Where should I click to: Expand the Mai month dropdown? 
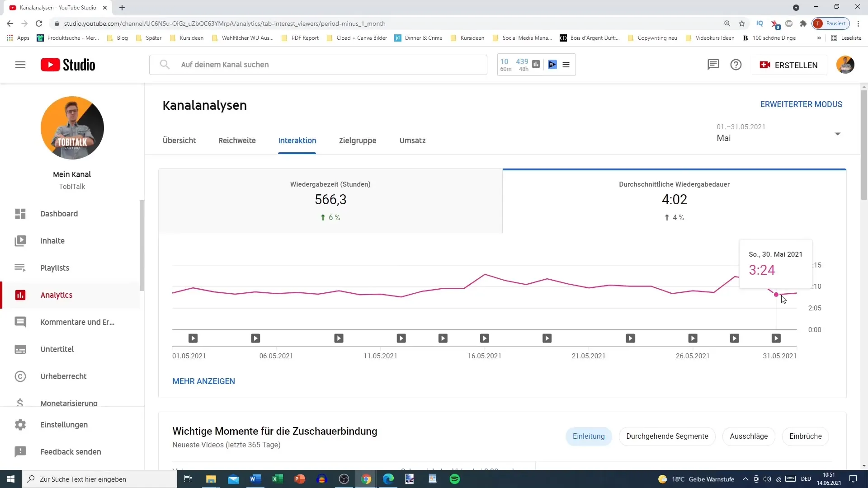838,134
